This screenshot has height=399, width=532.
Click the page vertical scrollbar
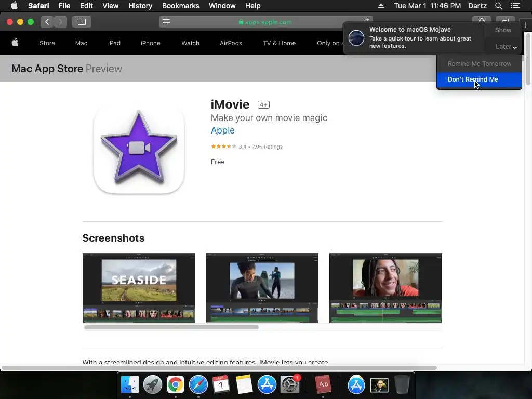pos(528,58)
